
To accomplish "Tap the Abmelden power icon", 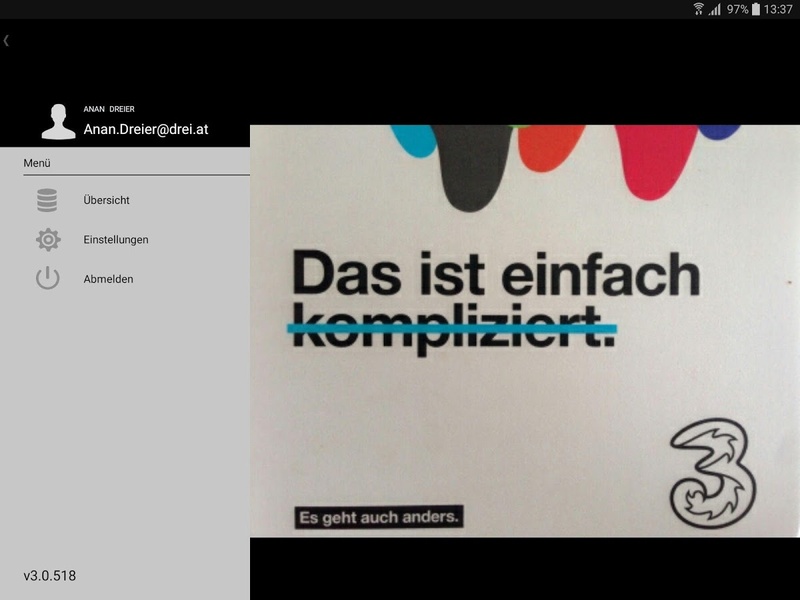I will point(47,279).
